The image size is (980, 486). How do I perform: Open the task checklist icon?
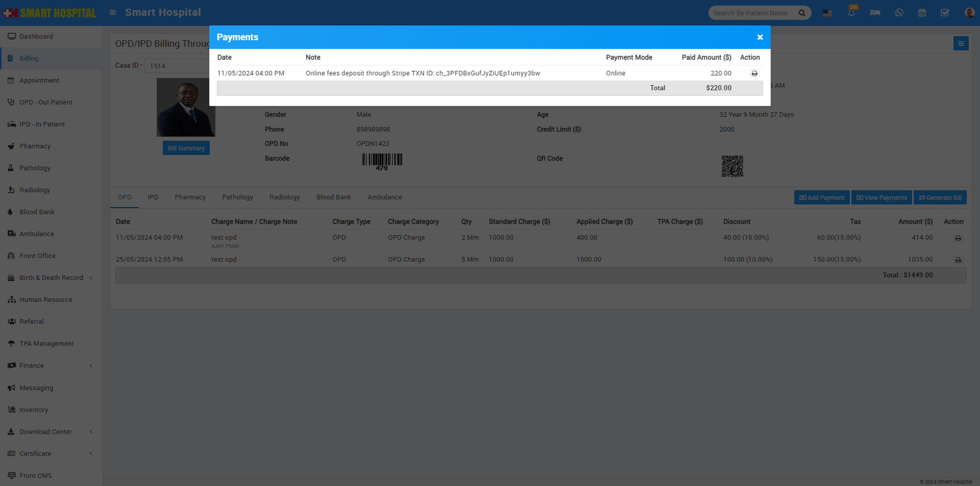coord(945,13)
